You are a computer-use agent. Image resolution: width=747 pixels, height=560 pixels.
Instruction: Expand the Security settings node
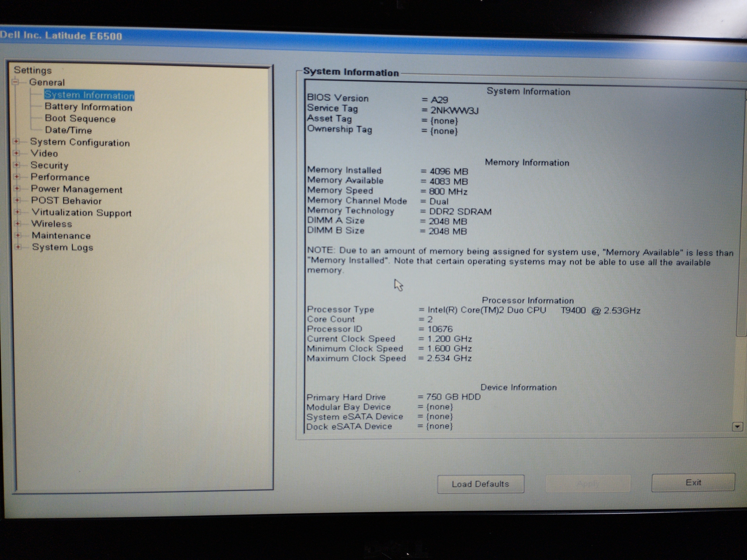point(17,165)
